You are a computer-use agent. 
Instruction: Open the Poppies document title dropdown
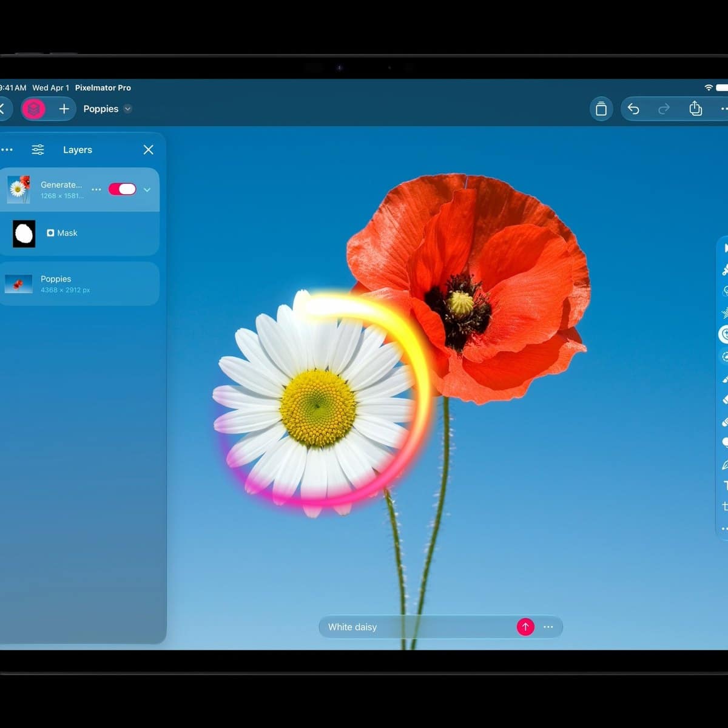[x=107, y=109]
